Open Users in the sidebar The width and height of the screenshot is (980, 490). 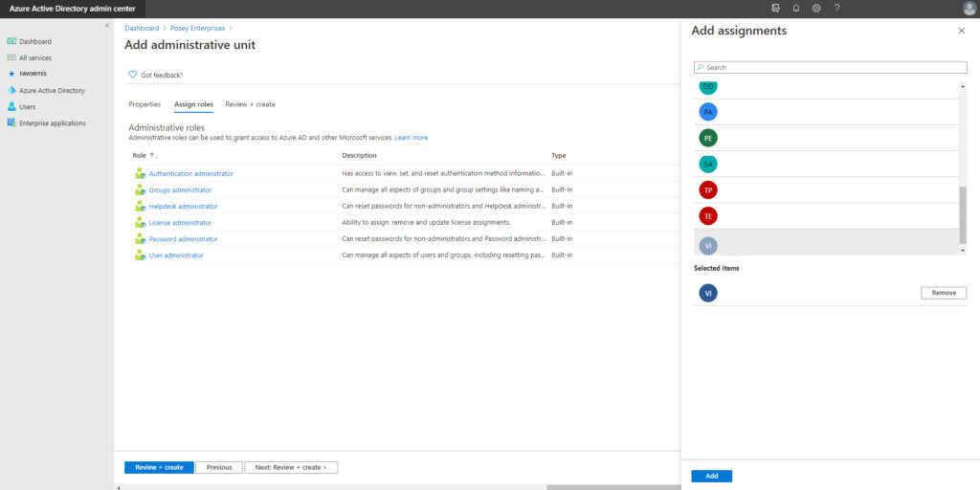click(27, 107)
